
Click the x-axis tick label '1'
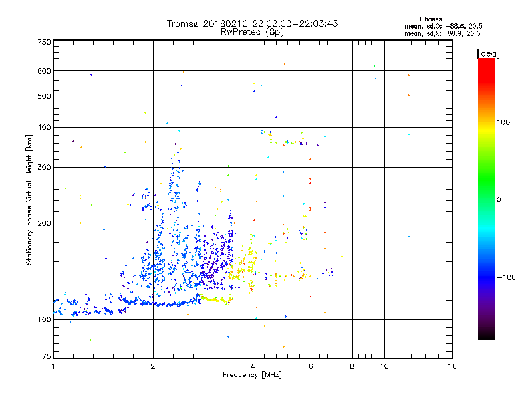click(53, 366)
